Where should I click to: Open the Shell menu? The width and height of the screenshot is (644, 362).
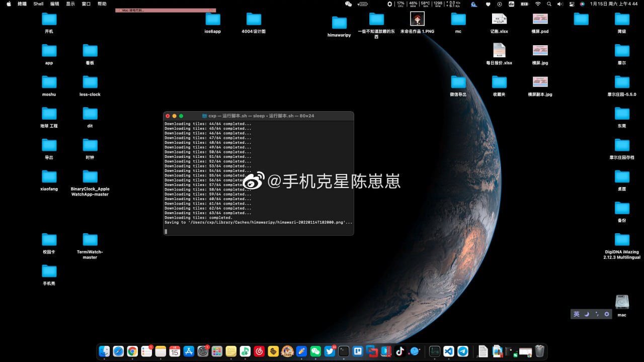point(38,4)
